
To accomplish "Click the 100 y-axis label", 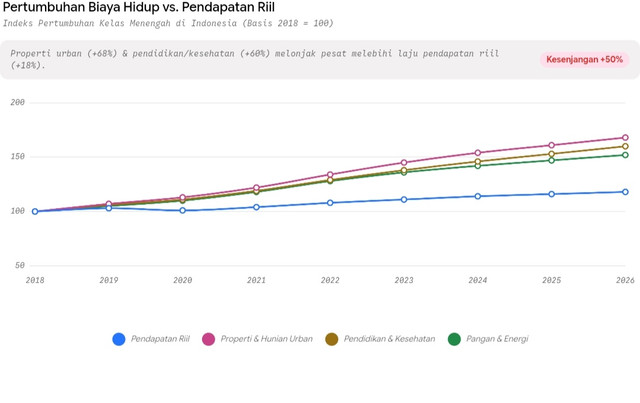I will click(x=18, y=211).
